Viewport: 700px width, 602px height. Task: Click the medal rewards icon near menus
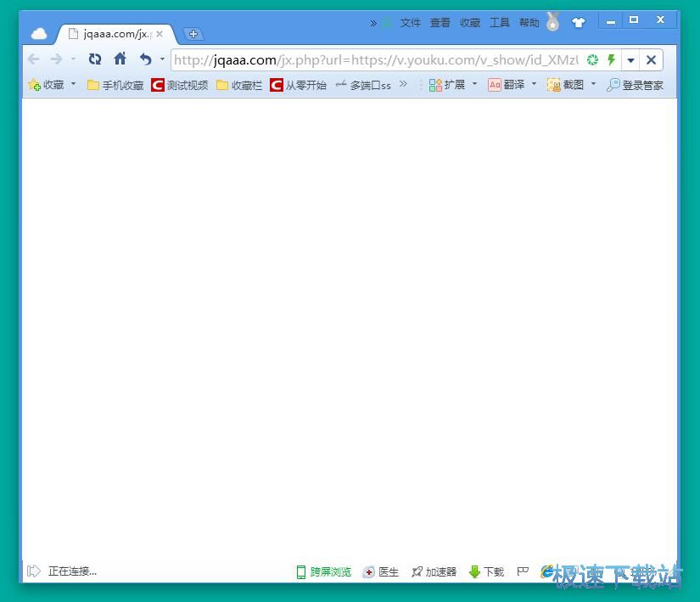coord(552,22)
